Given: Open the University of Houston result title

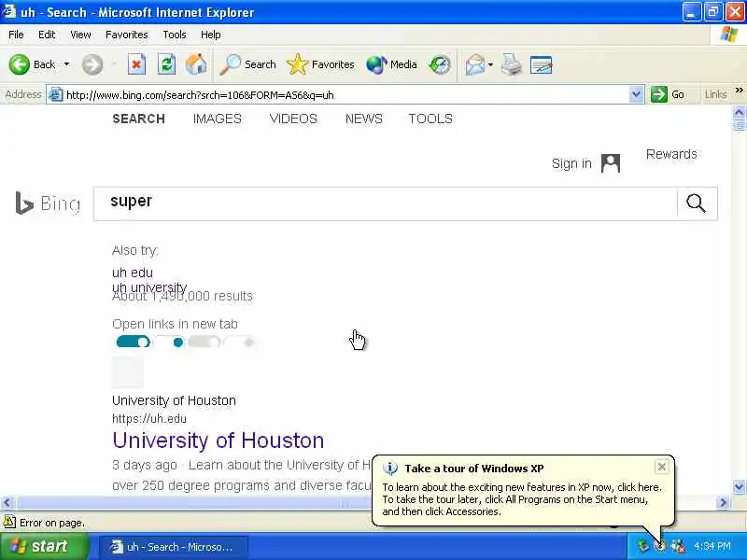Looking at the screenshot, I should 218,441.
